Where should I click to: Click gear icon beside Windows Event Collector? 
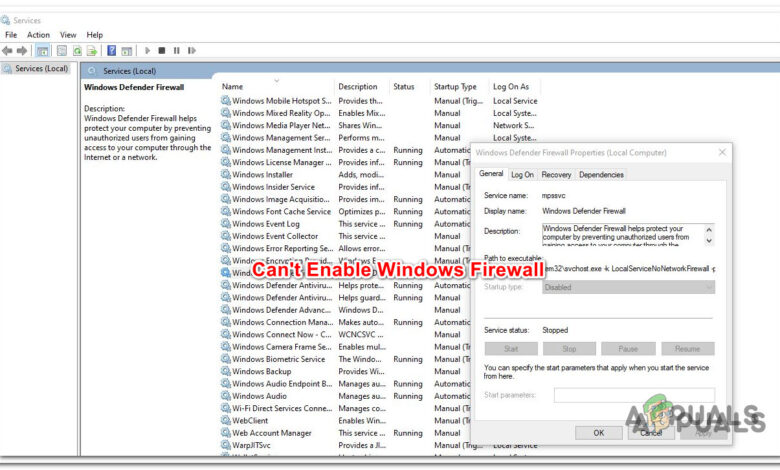click(226, 236)
